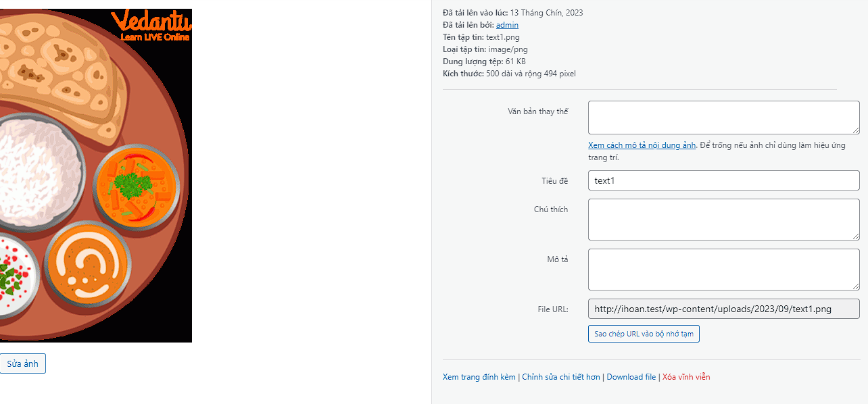
Task: Click the Download file link
Action: [631, 377]
